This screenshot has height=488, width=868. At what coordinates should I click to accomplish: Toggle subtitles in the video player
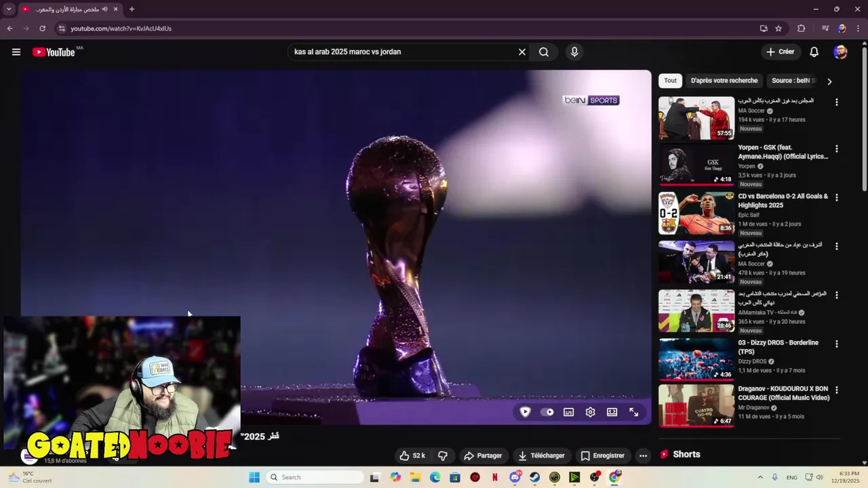(x=569, y=412)
